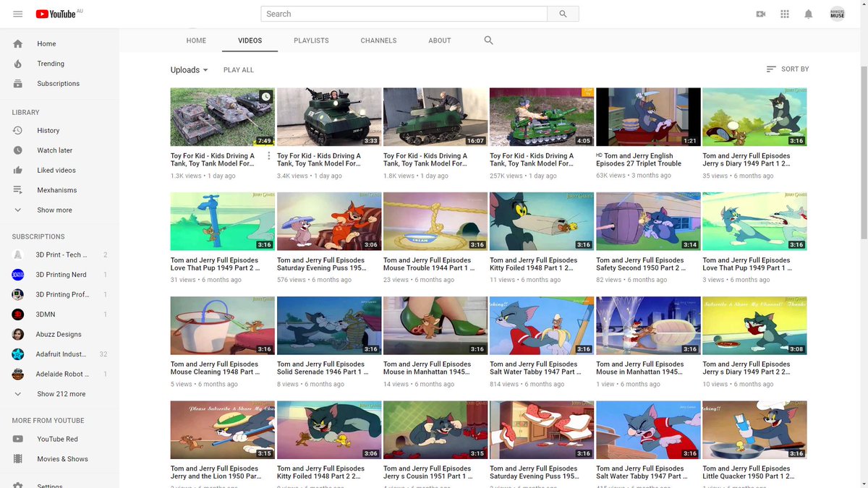The height and width of the screenshot is (488, 868).
Task: Open the account avatar menu
Action: pos(837,14)
